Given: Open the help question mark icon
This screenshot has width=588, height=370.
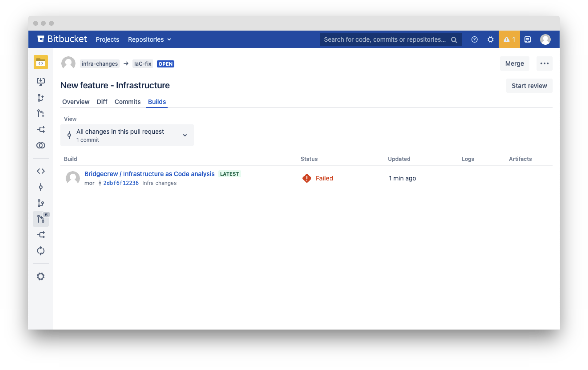Looking at the screenshot, I should [474, 39].
